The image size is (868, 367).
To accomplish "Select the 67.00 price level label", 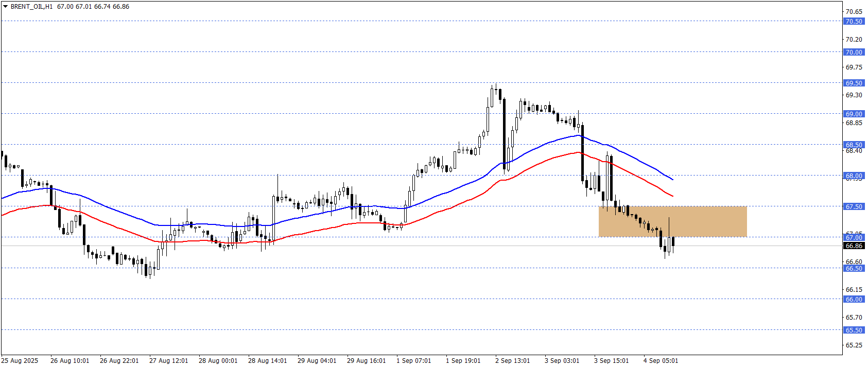I will tap(854, 237).
